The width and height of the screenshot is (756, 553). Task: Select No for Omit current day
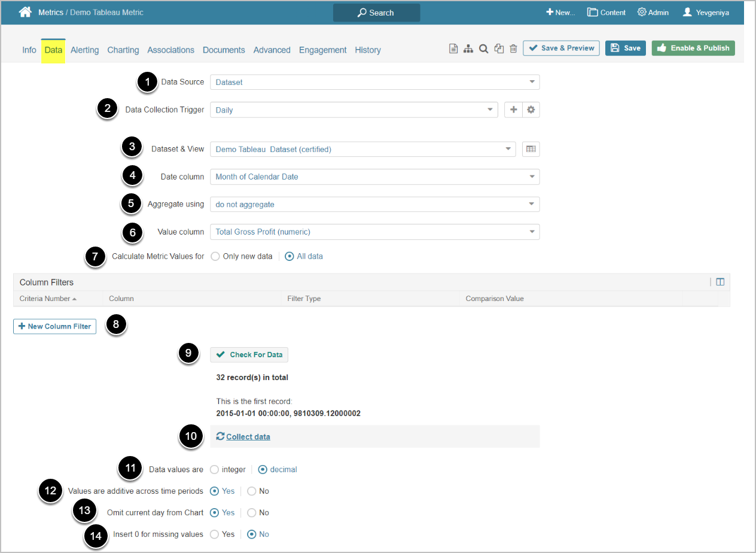[252, 512]
